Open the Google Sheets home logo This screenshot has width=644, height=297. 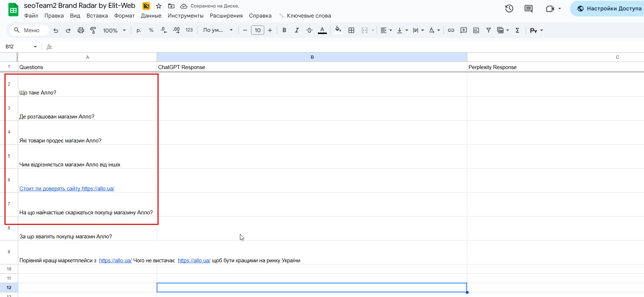pyautogui.click(x=13, y=10)
